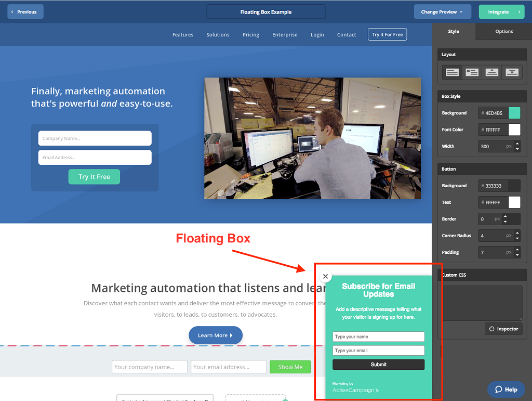Image resolution: width=532 pixels, height=401 pixels.
Task: Switch to the Options tab
Action: (x=504, y=32)
